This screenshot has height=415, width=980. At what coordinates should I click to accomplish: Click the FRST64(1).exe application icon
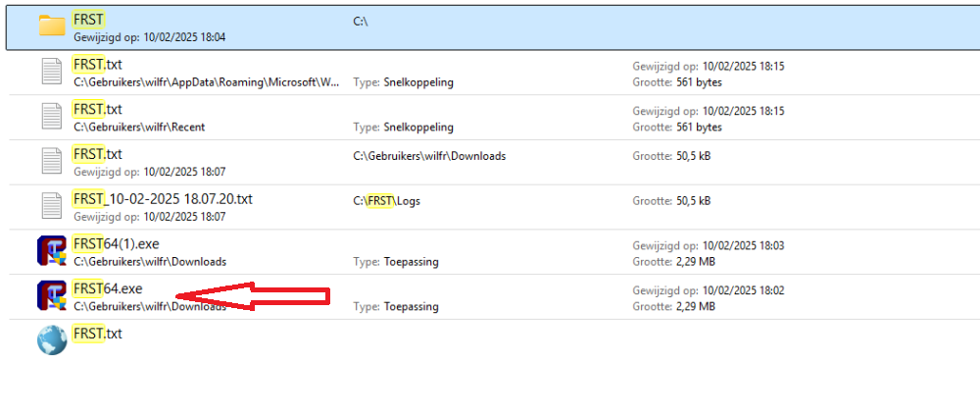[52, 252]
